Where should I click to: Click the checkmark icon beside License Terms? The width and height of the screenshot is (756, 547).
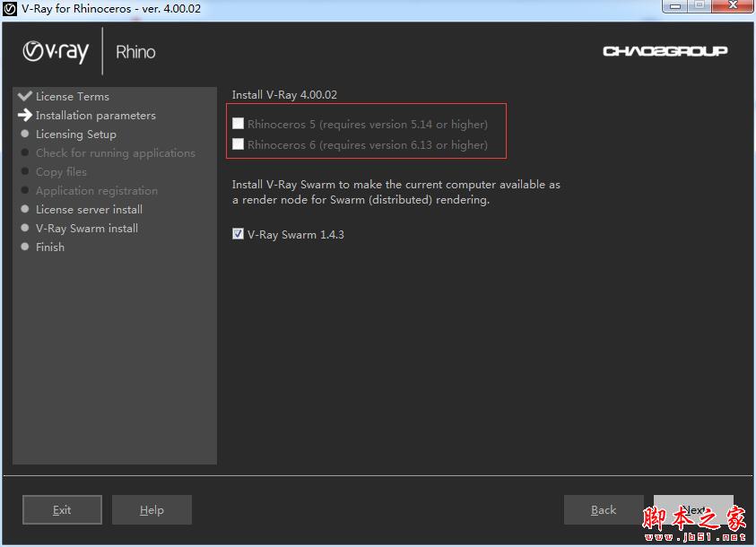tap(25, 96)
